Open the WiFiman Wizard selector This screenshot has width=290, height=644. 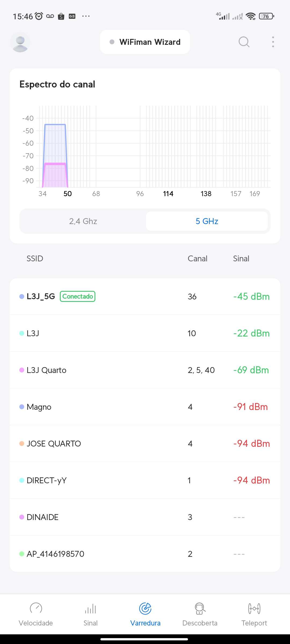coord(145,42)
